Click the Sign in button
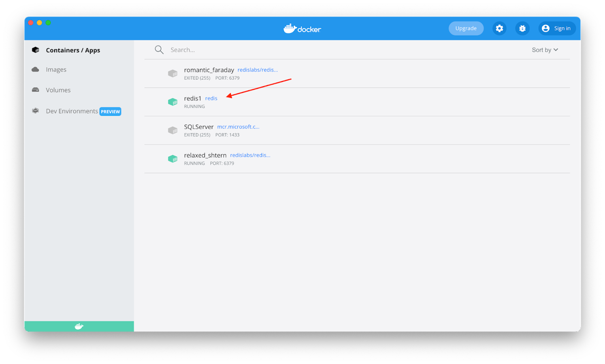 pyautogui.click(x=557, y=28)
